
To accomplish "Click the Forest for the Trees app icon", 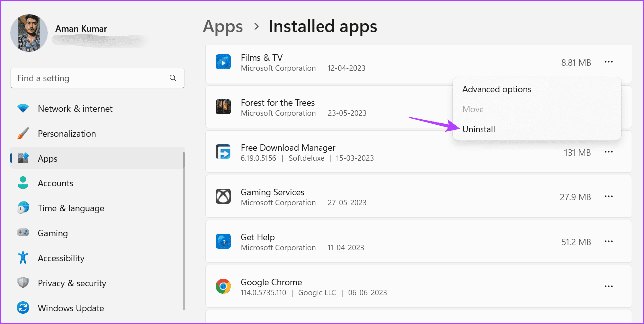I will (x=223, y=107).
